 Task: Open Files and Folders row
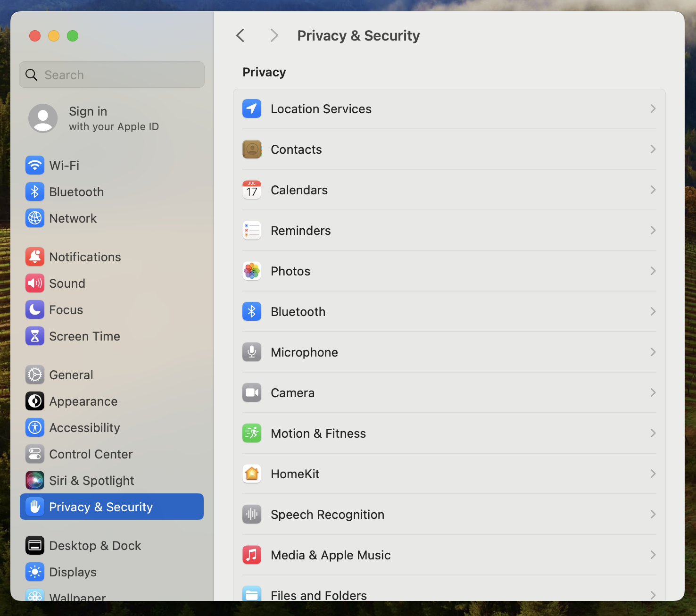point(449,589)
